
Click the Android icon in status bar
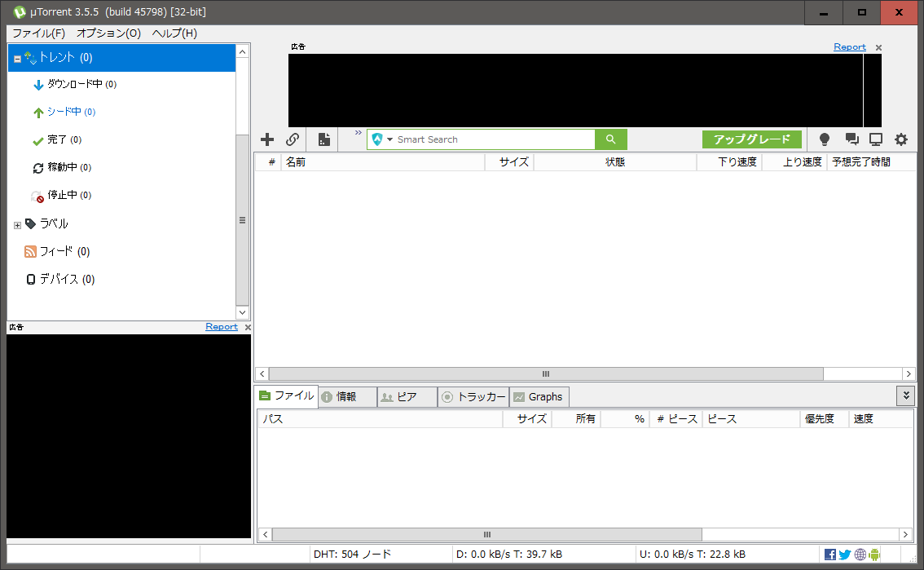[x=874, y=555]
